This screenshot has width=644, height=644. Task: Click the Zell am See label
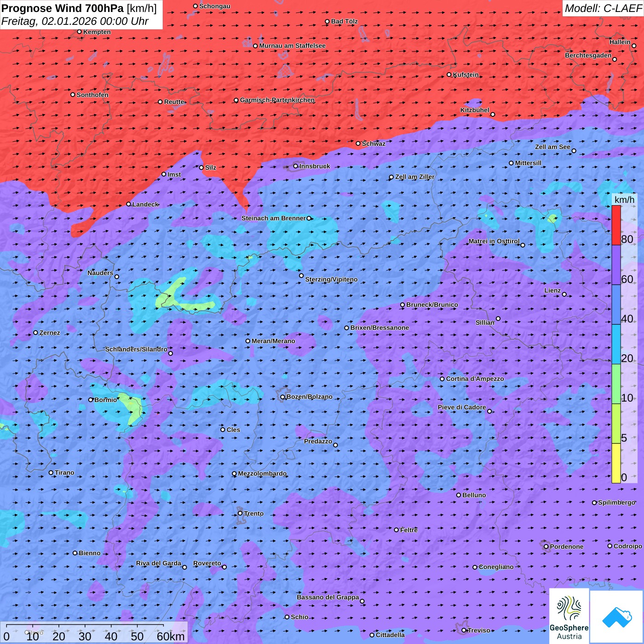pyautogui.click(x=552, y=147)
